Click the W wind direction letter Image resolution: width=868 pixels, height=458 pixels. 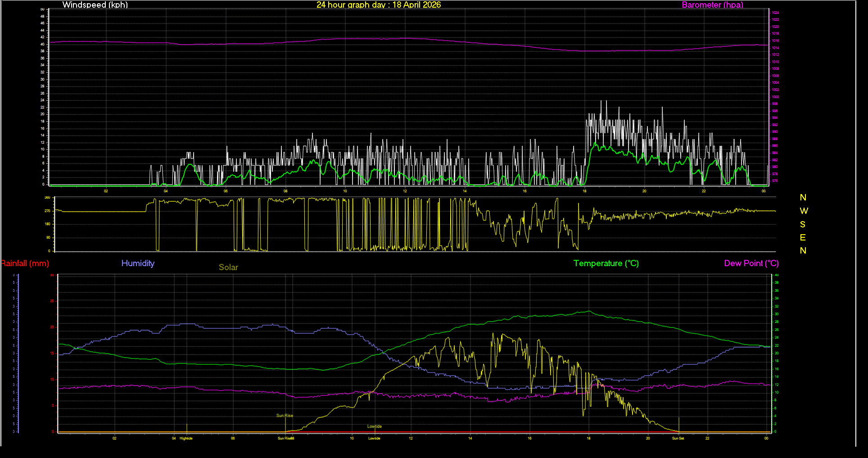[804, 211]
